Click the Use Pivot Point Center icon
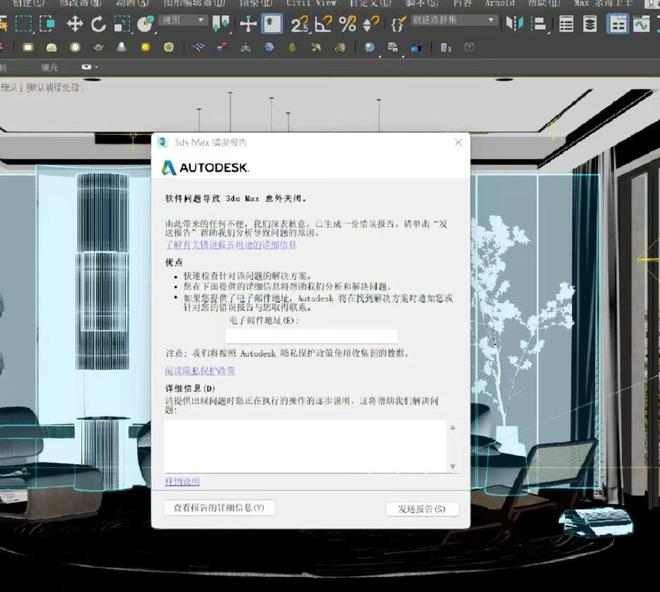The image size is (660, 592). click(221, 24)
